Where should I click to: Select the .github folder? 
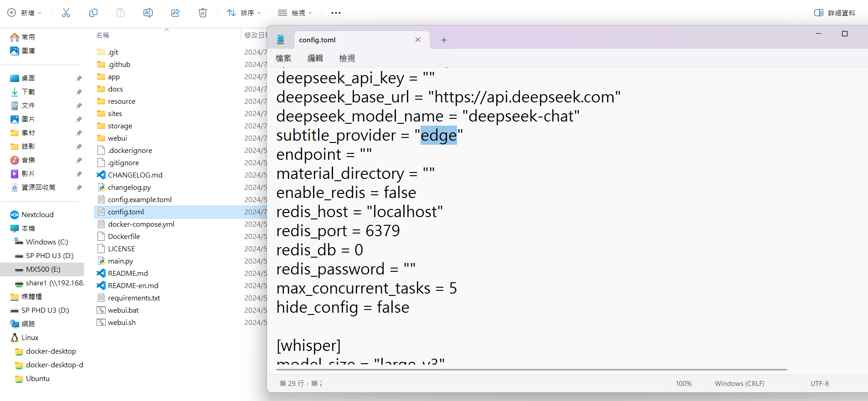(x=114, y=64)
